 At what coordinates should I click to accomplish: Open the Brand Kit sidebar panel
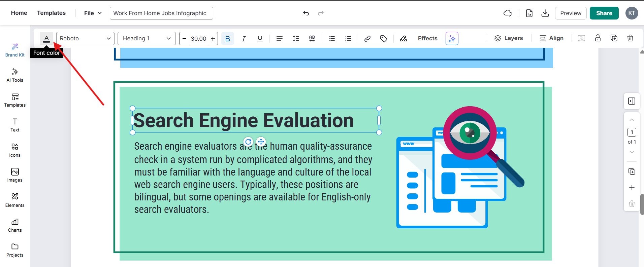coord(15,50)
